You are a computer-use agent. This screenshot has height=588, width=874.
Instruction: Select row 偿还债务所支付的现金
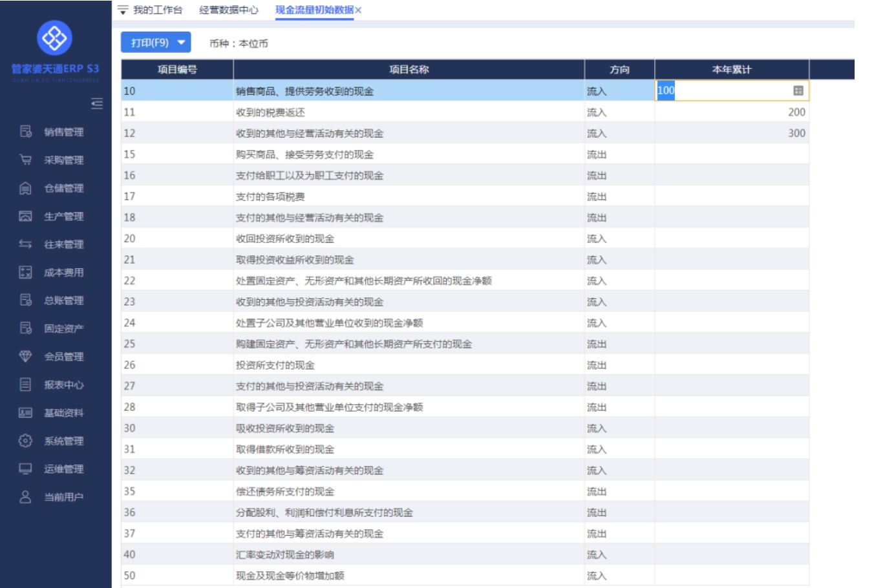tap(465, 491)
